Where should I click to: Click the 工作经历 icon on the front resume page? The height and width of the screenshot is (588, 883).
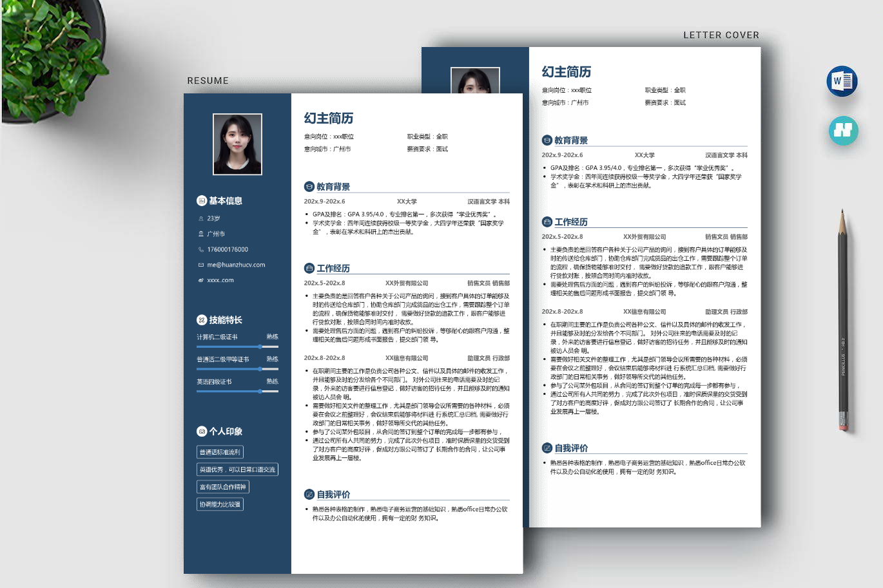[309, 269]
